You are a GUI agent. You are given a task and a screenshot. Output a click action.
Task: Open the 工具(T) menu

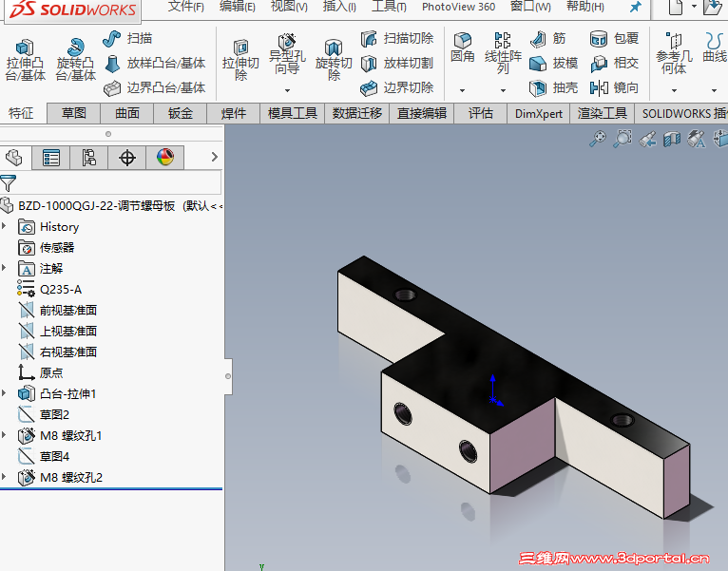point(389,7)
